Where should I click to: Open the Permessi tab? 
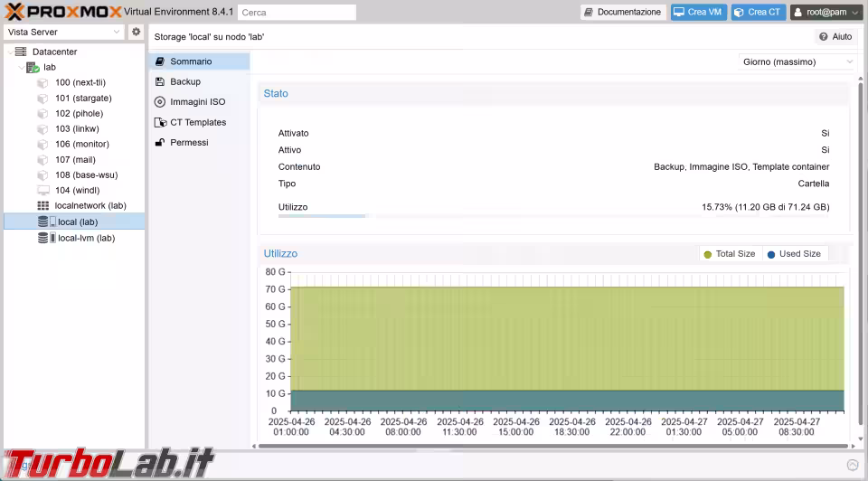(199, 142)
